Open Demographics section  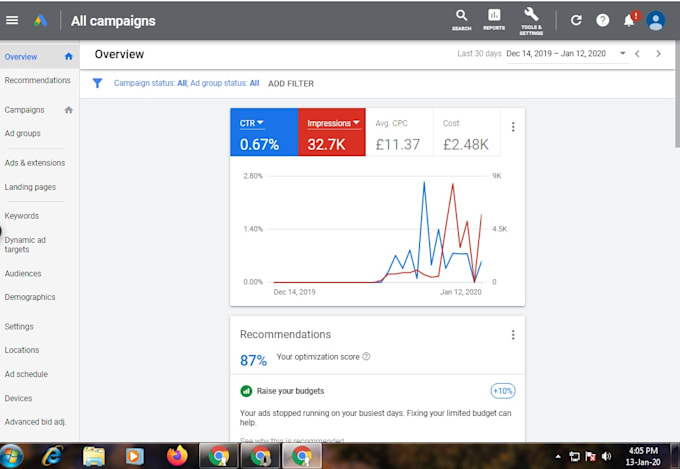click(x=30, y=297)
